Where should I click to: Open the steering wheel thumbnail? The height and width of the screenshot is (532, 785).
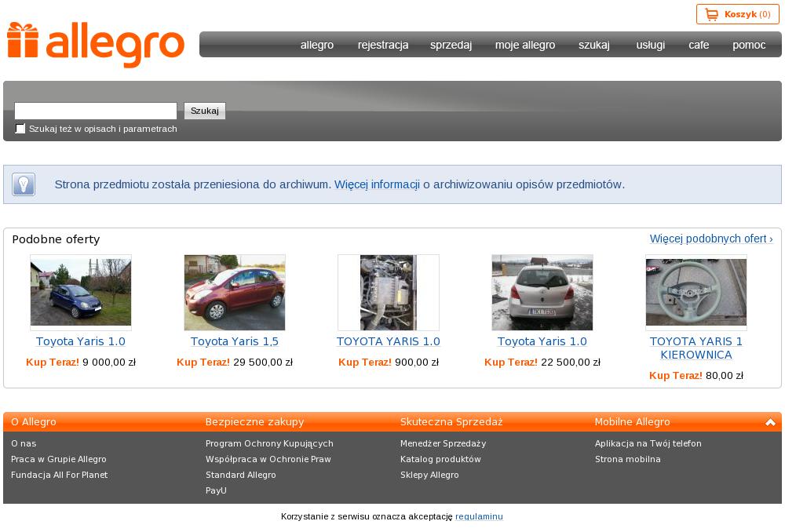tap(696, 292)
